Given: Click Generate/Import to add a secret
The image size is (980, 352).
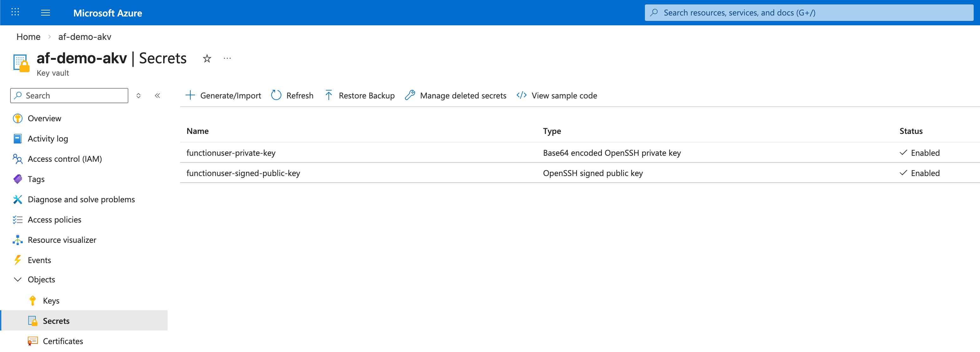Looking at the screenshot, I should click(x=223, y=95).
